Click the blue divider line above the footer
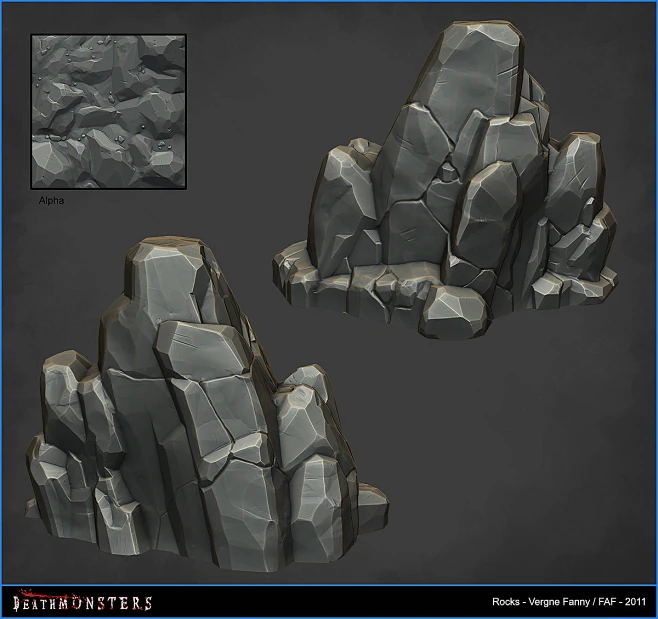This screenshot has width=658, height=619. [x=329, y=586]
